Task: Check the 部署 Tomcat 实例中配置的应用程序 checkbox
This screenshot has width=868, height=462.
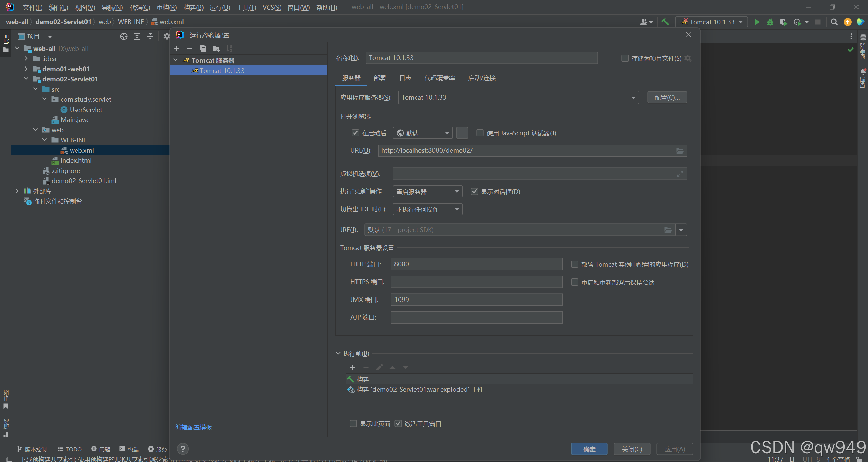Action: point(574,264)
